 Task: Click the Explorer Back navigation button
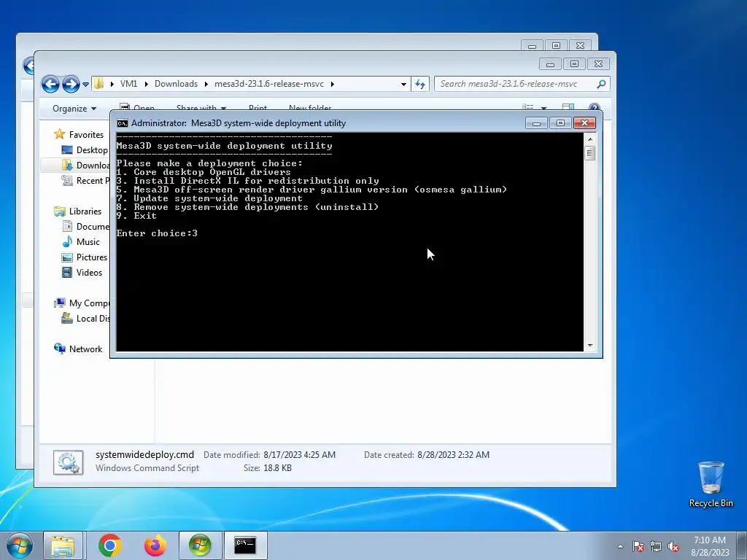point(50,85)
